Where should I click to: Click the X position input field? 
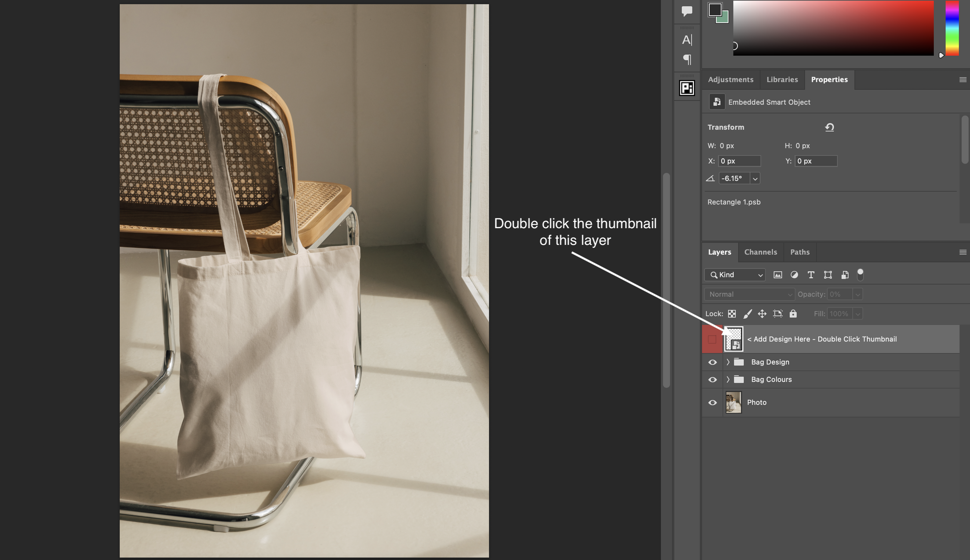[739, 161]
